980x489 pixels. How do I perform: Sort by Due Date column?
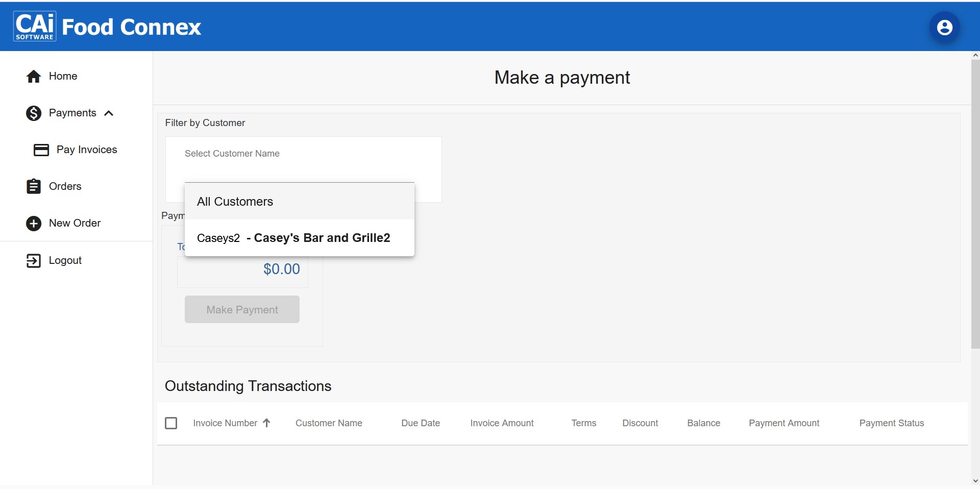pyautogui.click(x=421, y=423)
